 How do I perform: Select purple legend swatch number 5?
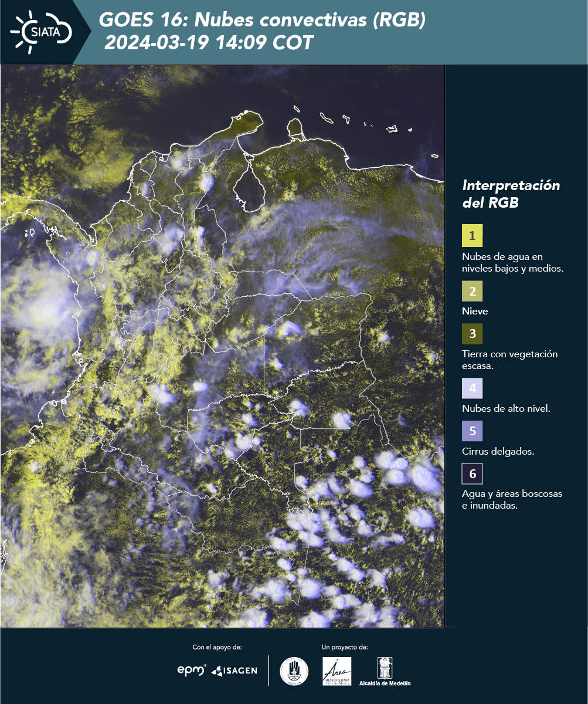click(x=472, y=431)
